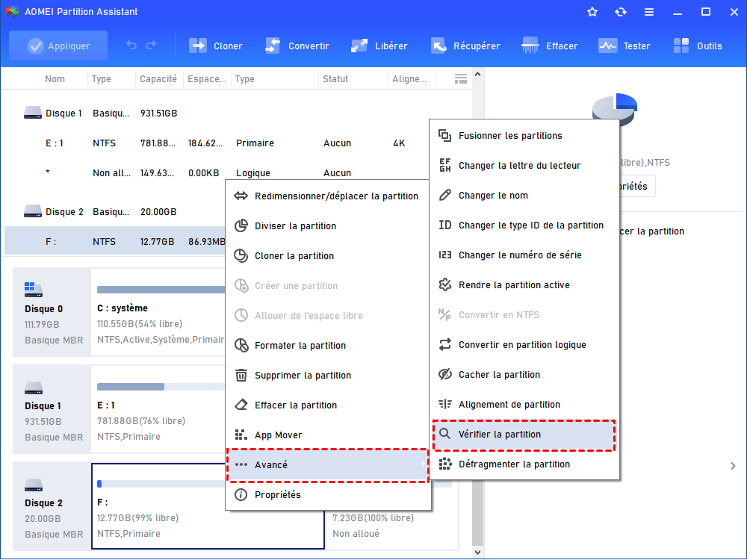747x560 pixels.
Task: Open the Effacer toolbar tool
Action: click(x=549, y=46)
